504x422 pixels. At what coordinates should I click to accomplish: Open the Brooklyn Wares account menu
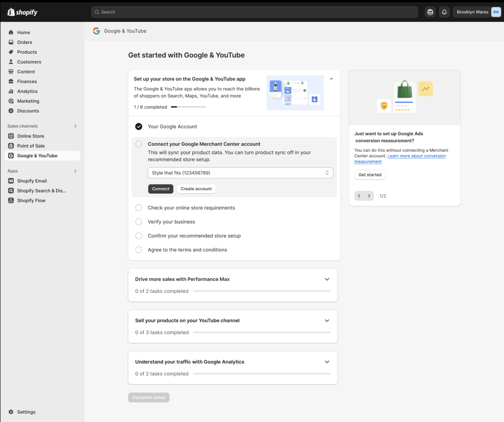[477, 12]
